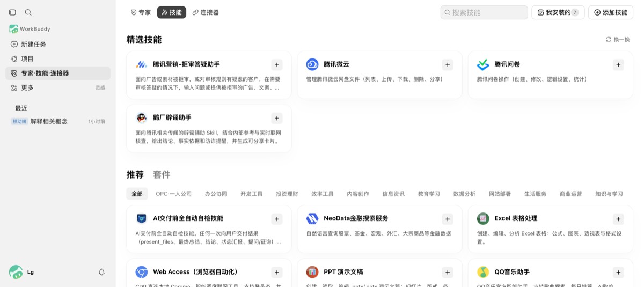This screenshot has width=644, height=287.
Task: Open the NeoData金融搜索服务 title
Action: pyautogui.click(x=356, y=218)
